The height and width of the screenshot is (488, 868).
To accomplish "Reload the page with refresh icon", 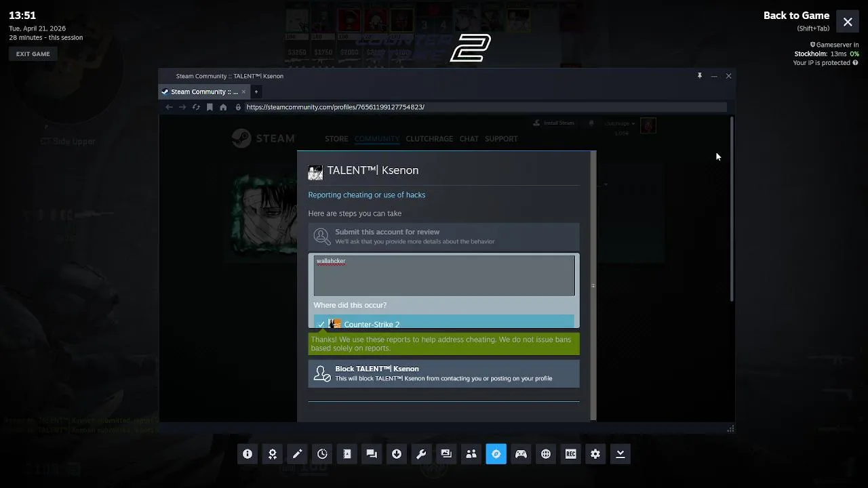I will pyautogui.click(x=196, y=107).
